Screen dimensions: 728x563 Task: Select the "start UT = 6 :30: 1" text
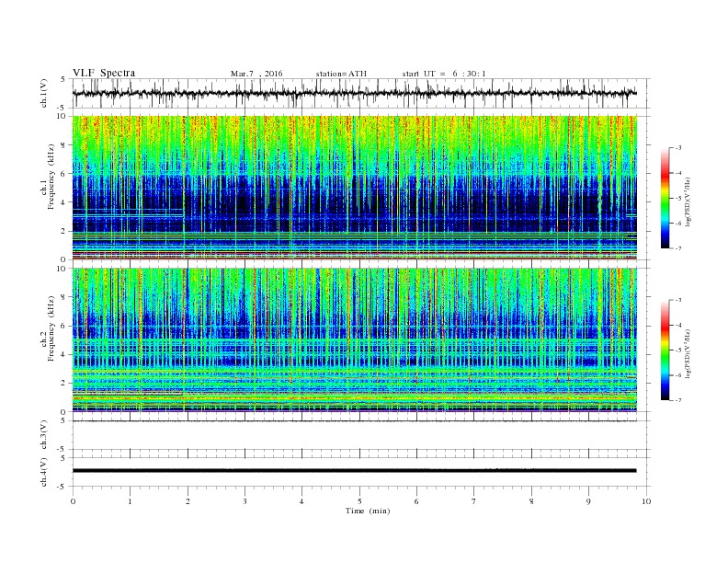(x=444, y=74)
